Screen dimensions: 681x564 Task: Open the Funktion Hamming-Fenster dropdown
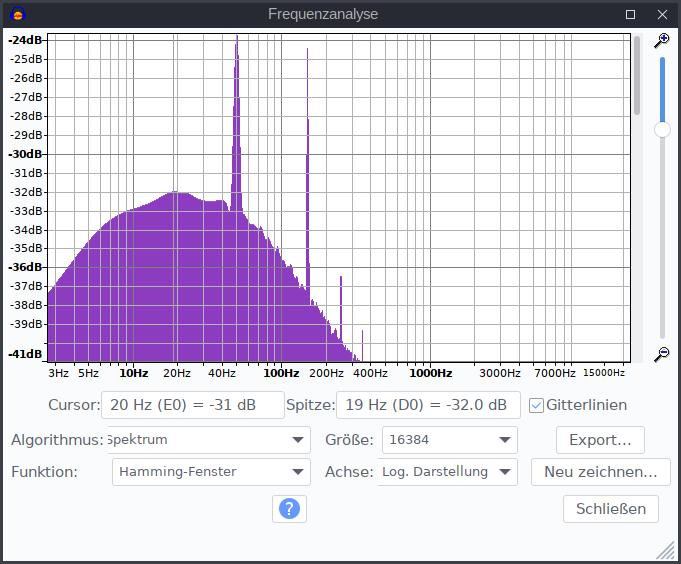(x=211, y=472)
